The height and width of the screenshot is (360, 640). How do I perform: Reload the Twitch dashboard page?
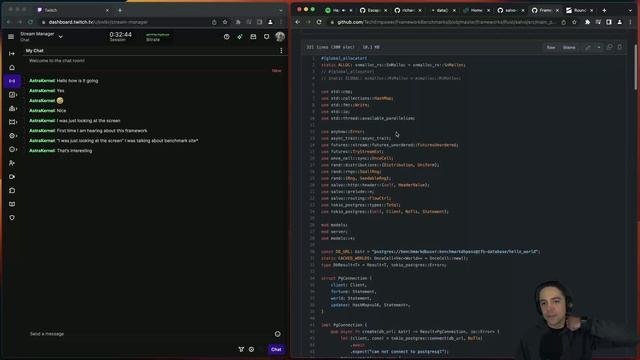30,22
